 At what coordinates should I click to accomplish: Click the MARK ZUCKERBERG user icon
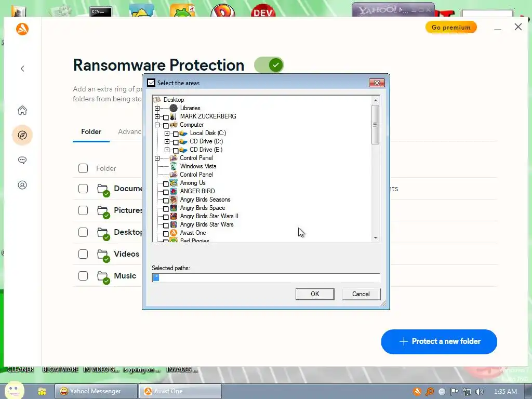point(174,116)
